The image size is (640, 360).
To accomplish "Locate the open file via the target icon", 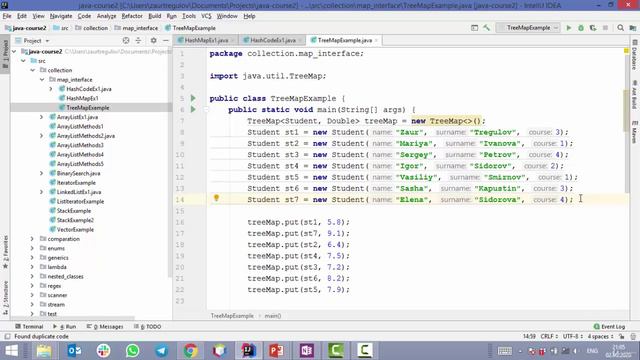I will 126,40.
